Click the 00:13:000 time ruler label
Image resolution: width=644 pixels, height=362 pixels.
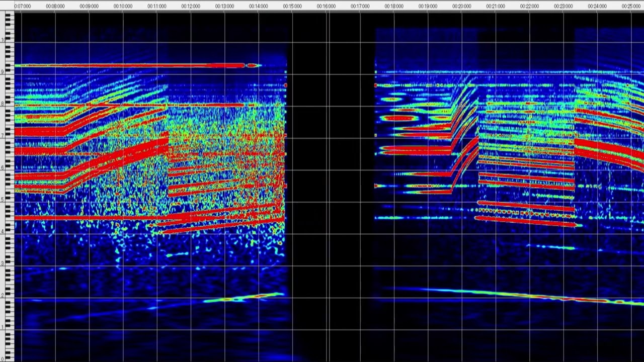tap(224, 6)
